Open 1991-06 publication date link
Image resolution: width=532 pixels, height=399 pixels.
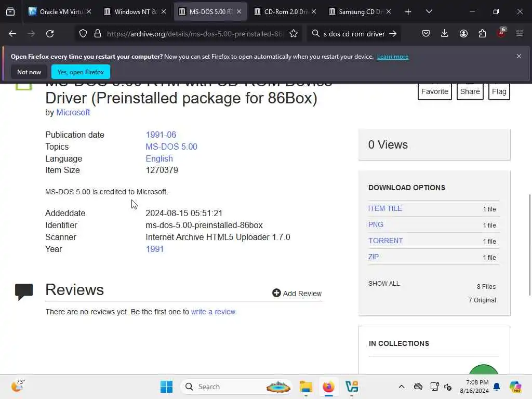161,135
